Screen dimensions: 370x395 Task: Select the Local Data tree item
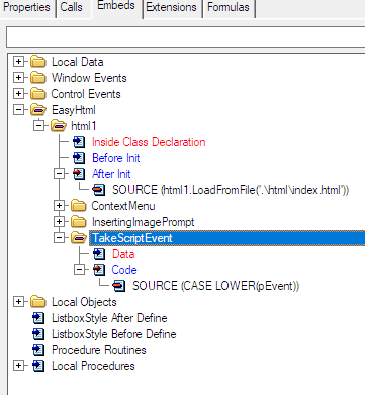78,62
